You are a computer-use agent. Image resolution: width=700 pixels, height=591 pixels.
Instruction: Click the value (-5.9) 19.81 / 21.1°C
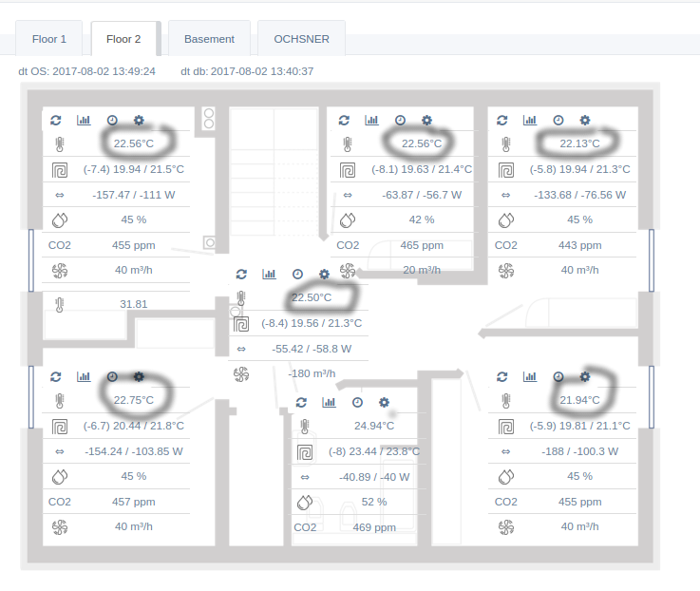(579, 426)
